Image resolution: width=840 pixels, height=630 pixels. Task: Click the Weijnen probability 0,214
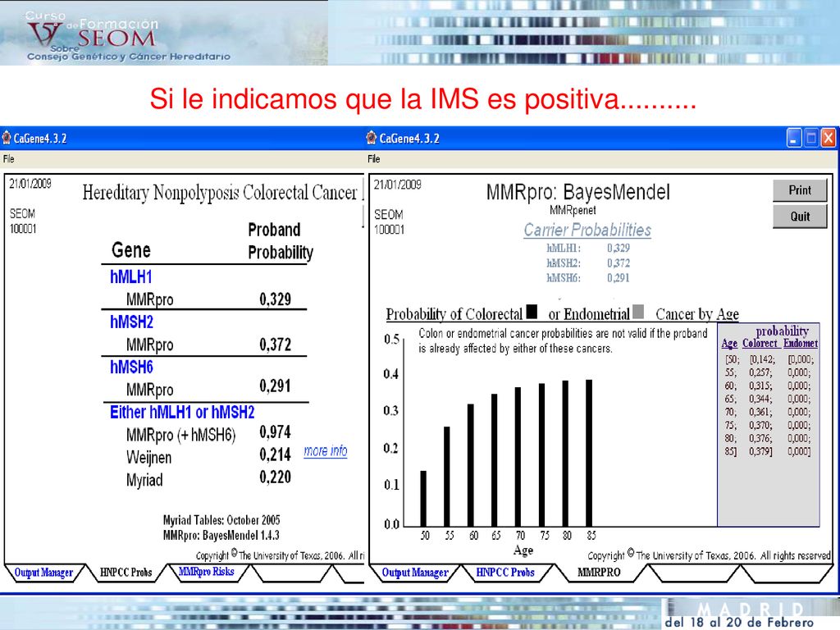276,454
